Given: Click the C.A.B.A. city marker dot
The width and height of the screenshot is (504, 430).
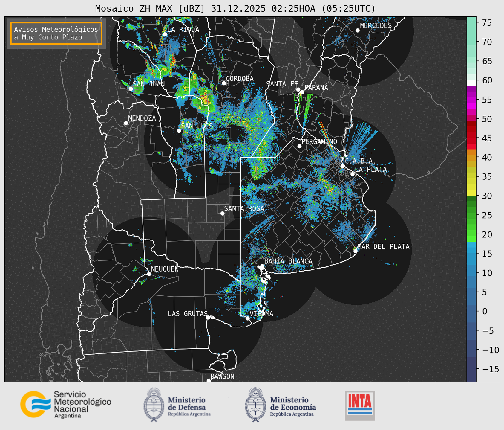Looking at the screenshot, I should (343, 166).
